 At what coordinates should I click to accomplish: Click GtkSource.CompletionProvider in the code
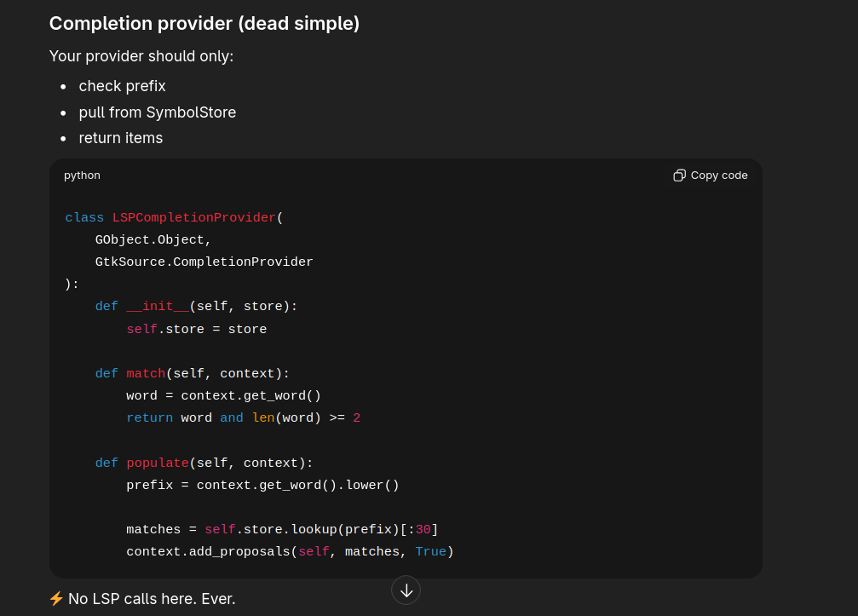coord(204,262)
